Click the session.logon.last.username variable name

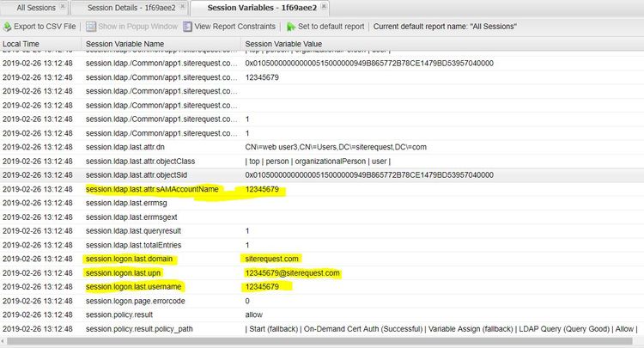coord(133,287)
